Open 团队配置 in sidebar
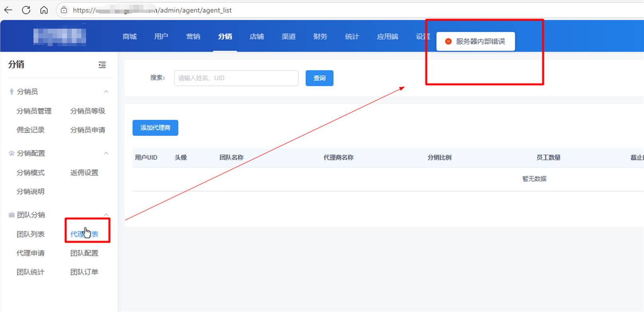This screenshot has height=313, width=644. pos(84,253)
